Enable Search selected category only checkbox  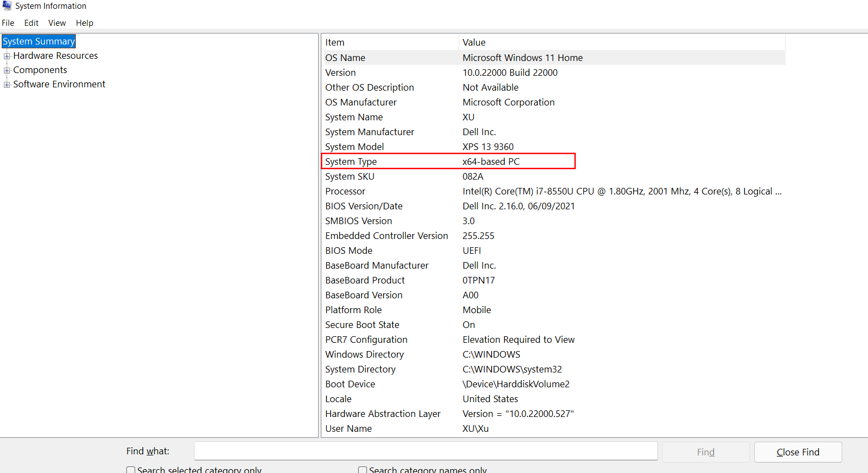[131, 470]
